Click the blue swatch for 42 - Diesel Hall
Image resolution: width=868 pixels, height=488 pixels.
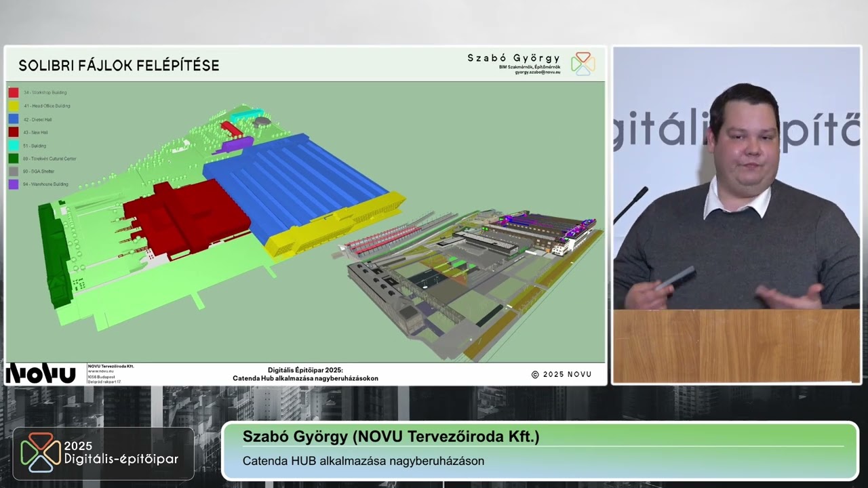[13, 119]
